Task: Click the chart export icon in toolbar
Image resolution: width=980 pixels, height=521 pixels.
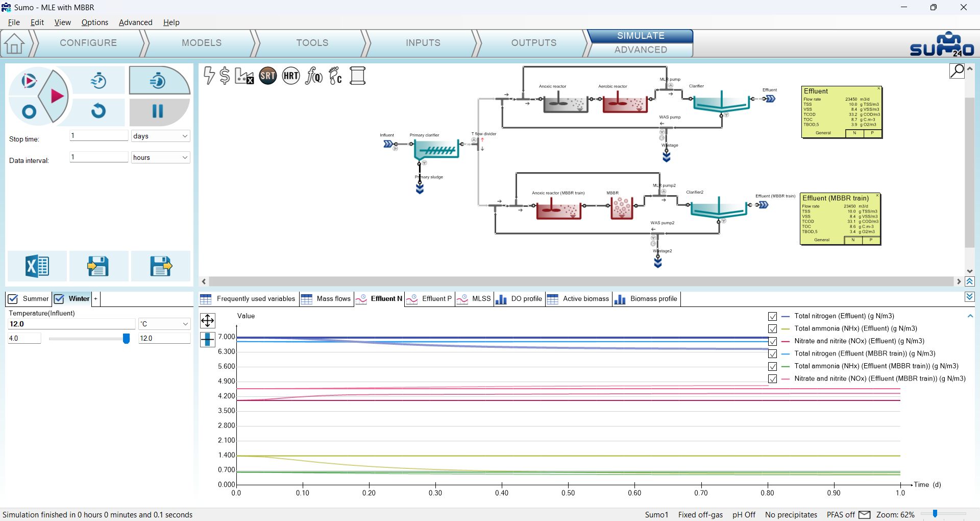Action: [x=244, y=76]
